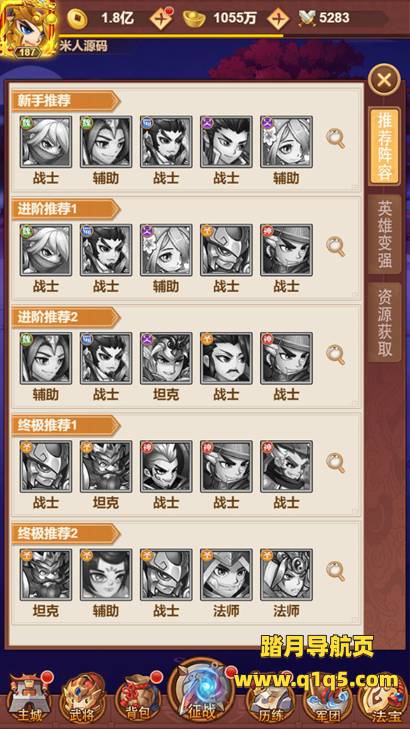Viewport: 410px width, 729px height.
Task: Select the 推荐阵容 side tab
Action: (384, 146)
